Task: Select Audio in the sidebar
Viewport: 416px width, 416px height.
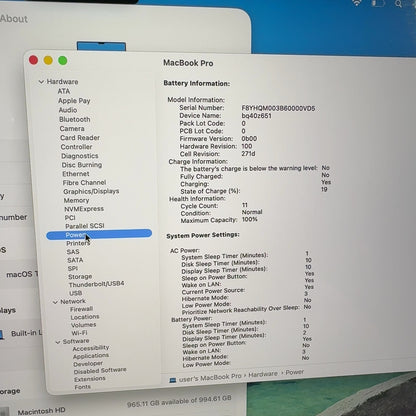Action: (68, 110)
